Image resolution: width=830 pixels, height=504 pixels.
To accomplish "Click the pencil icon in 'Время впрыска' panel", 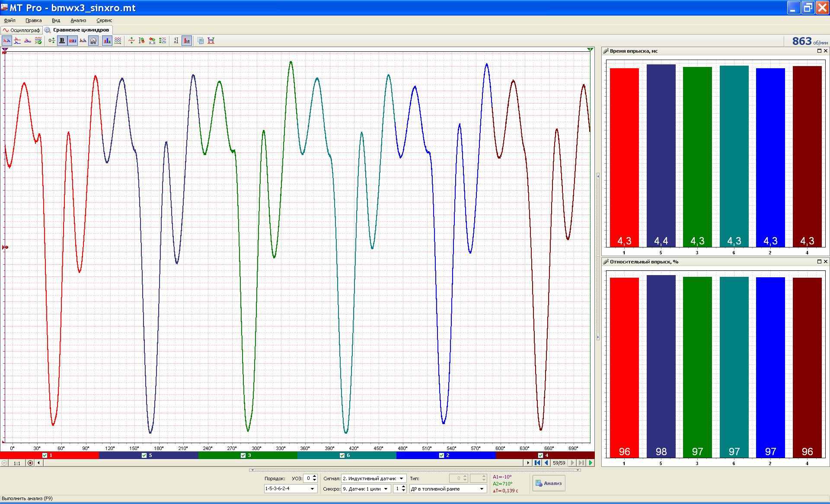I will click(x=606, y=51).
